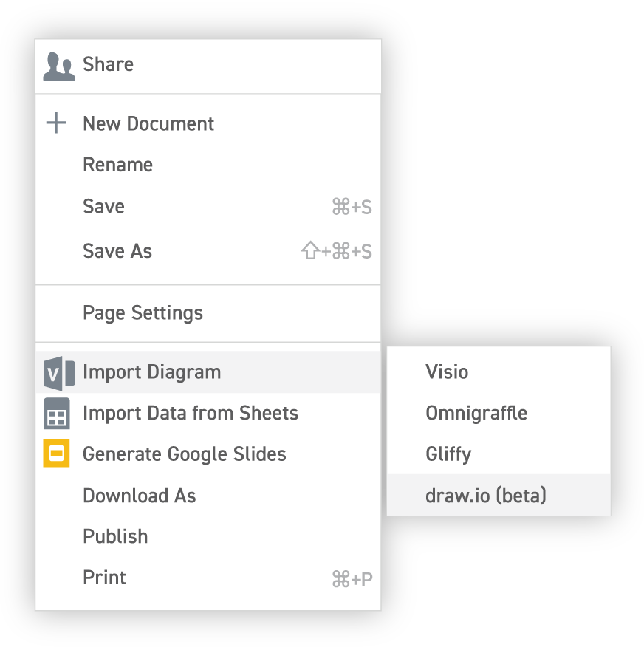Select Visio from the import submenu
This screenshot has width=644, height=650.
[446, 372]
